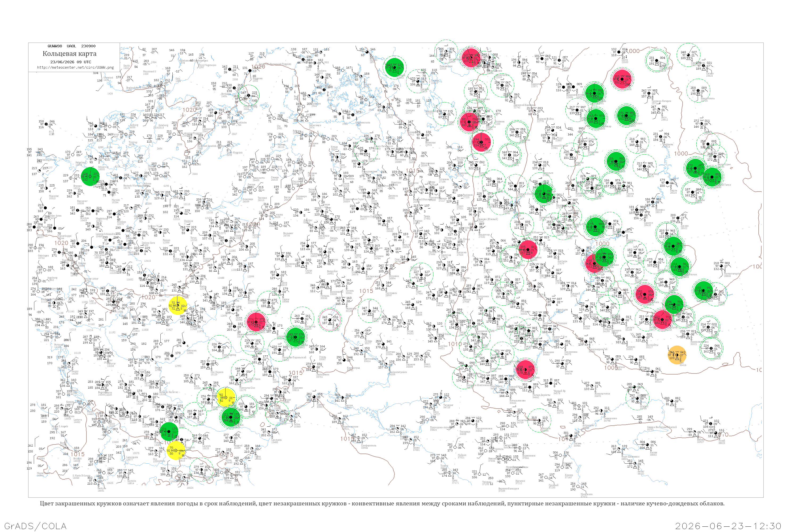This screenshot has height=532, width=798.
Task: Click the red-filled station circle at Ухта
Action: coord(623,79)
